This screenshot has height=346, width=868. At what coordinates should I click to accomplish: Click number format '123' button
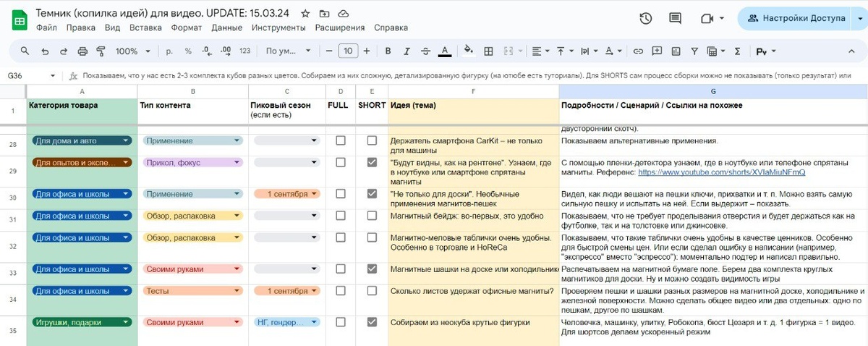pos(244,51)
